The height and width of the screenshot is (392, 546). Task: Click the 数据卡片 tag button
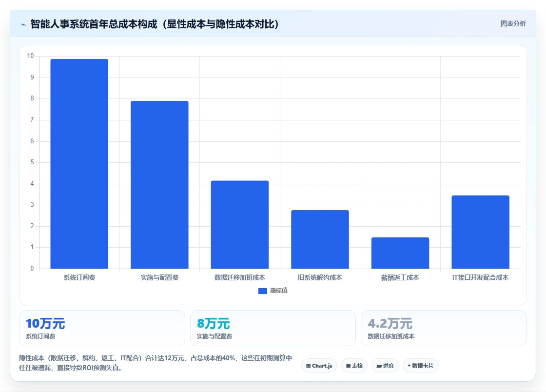(x=421, y=366)
